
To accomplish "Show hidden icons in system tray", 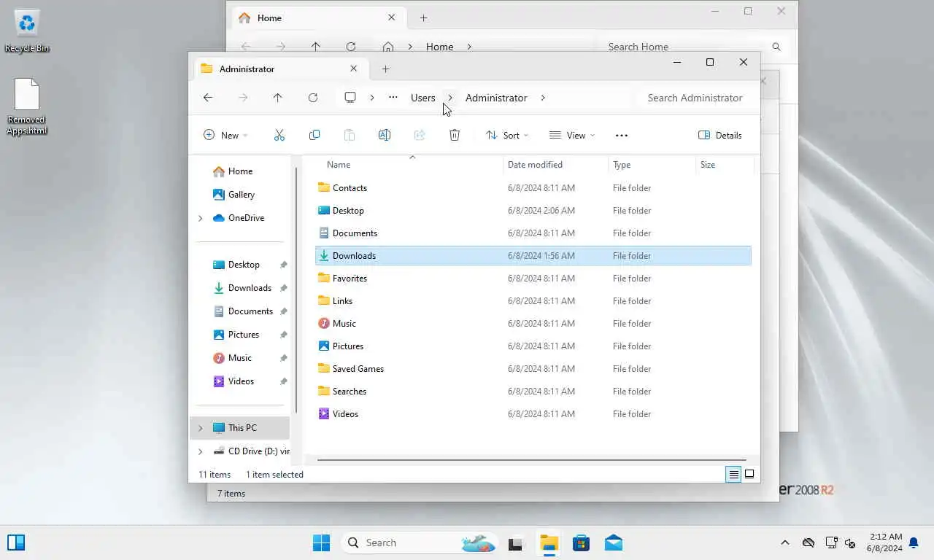I will (x=785, y=542).
